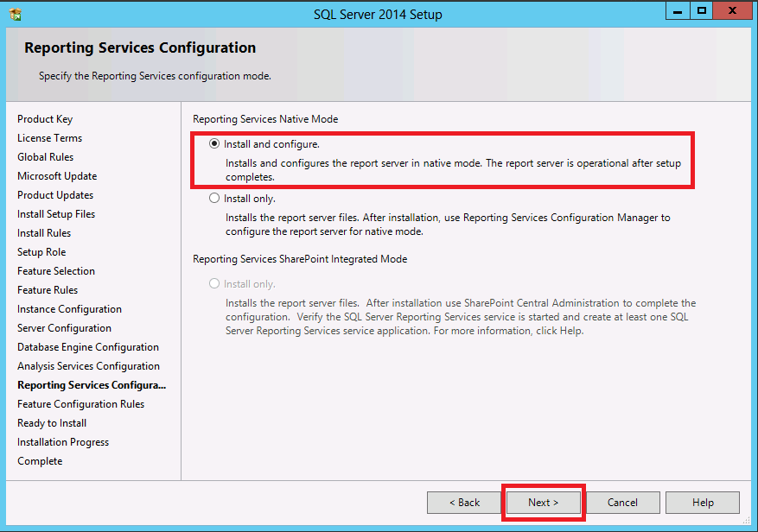Click the bold Reporting Services Configura... step

92,385
